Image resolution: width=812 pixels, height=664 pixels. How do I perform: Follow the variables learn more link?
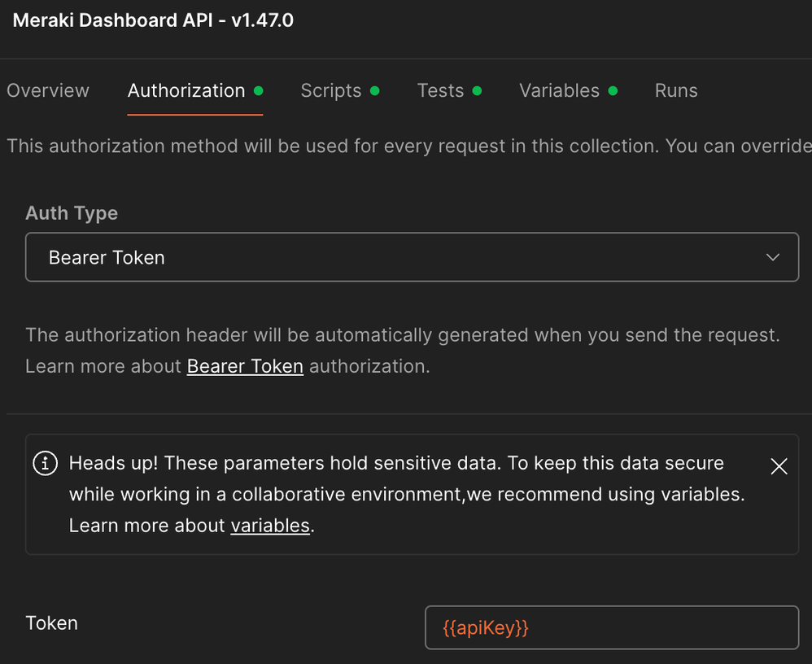270,525
